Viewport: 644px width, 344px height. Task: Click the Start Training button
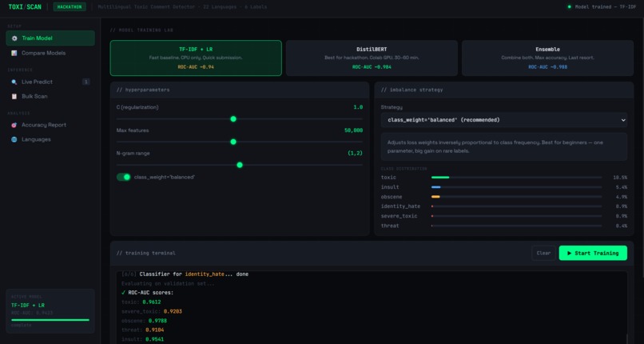[x=593, y=253]
